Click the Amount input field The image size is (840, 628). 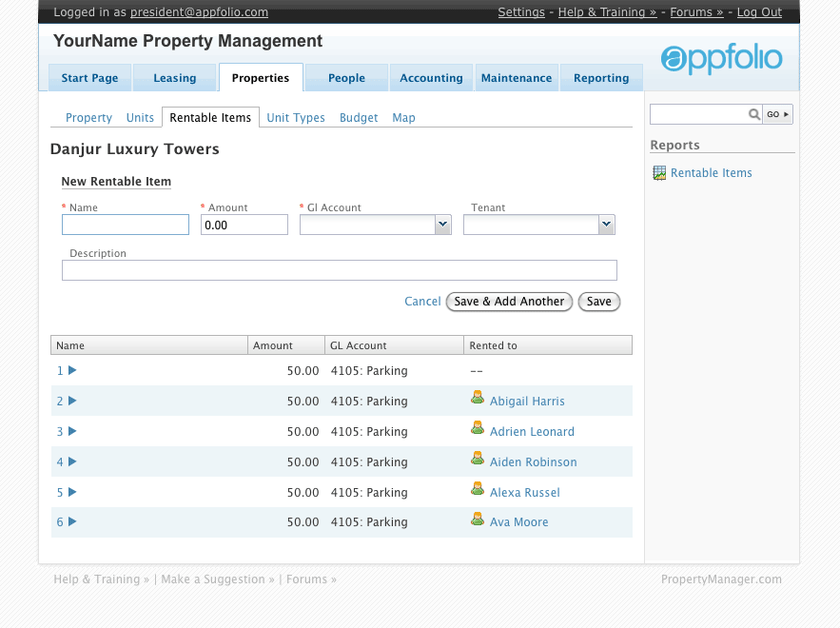click(x=244, y=225)
